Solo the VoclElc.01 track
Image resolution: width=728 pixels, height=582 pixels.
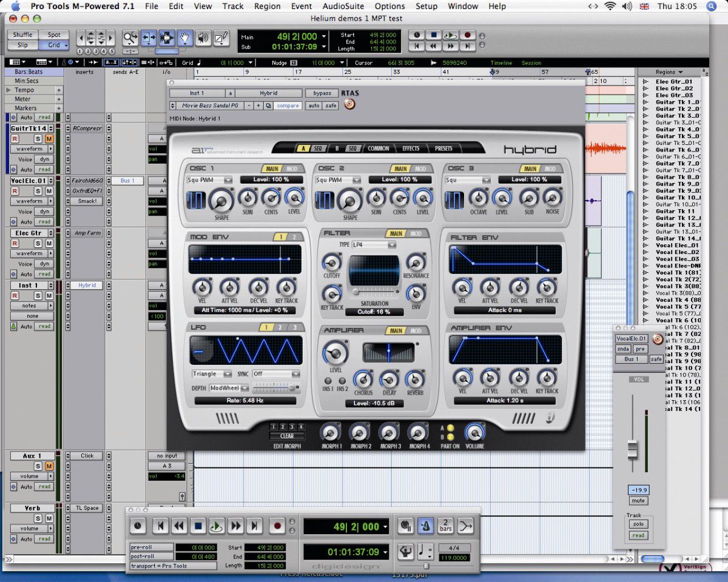(38, 192)
